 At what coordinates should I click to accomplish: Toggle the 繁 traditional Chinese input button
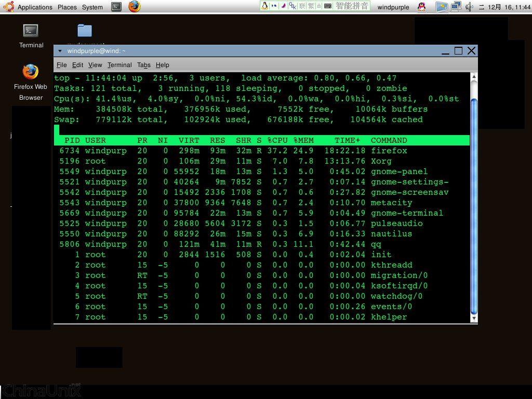[x=311, y=6]
